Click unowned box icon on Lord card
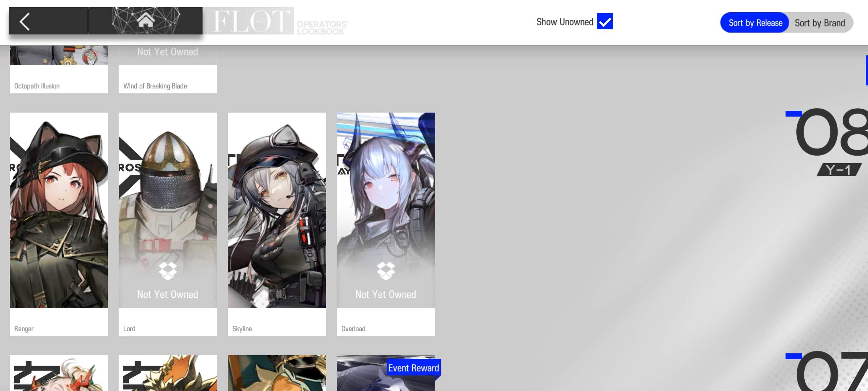 pyautogui.click(x=168, y=271)
